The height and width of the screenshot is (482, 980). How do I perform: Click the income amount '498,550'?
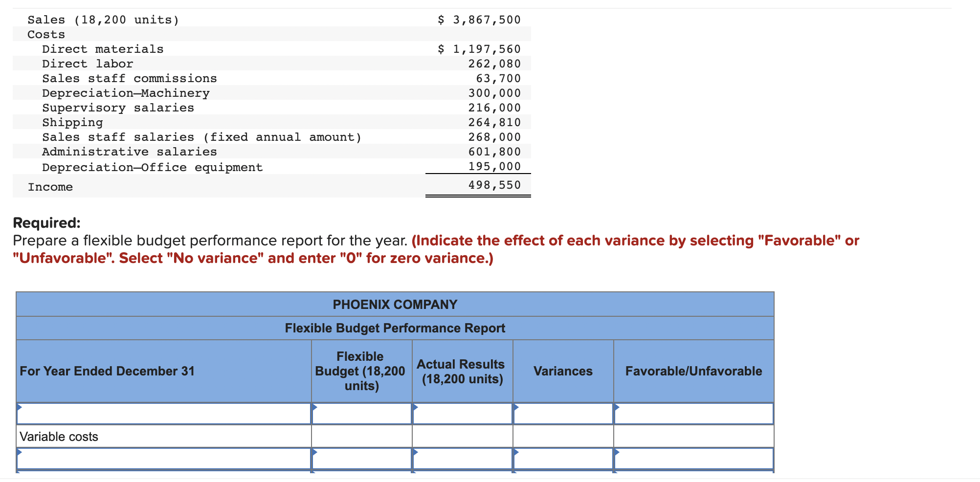coord(494,185)
